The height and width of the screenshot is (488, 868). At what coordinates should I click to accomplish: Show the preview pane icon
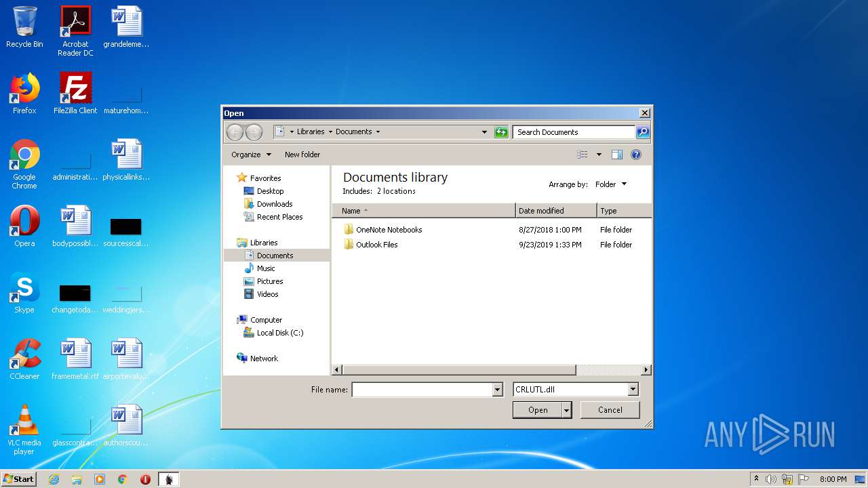(616, 155)
